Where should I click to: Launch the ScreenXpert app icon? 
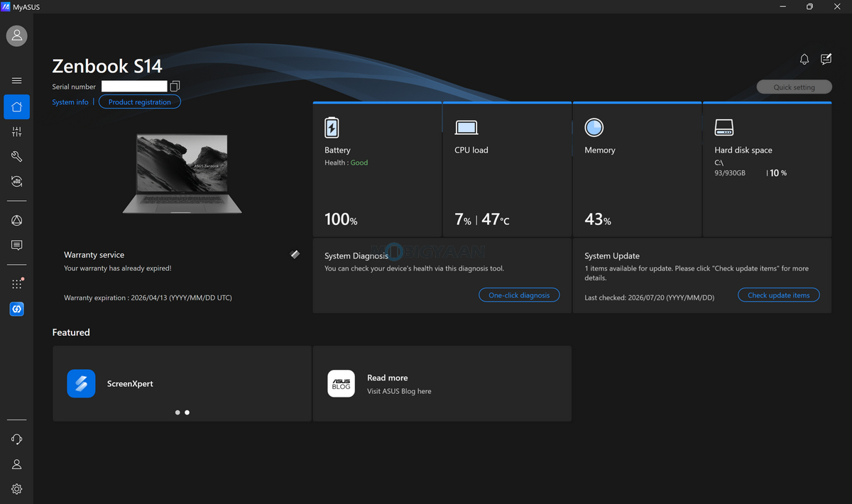tap(81, 383)
